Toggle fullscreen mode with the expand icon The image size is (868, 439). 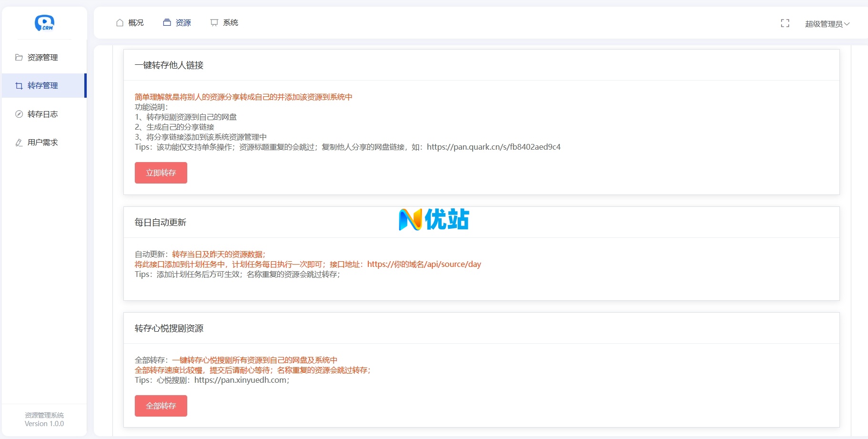pyautogui.click(x=785, y=23)
